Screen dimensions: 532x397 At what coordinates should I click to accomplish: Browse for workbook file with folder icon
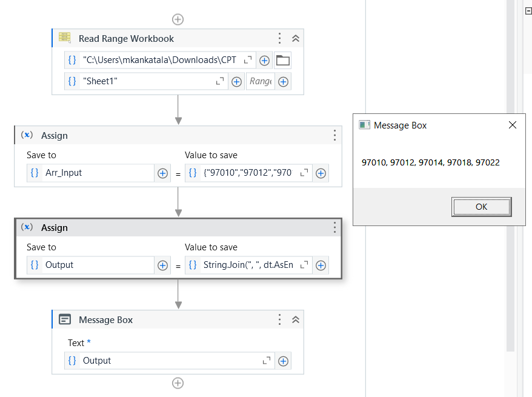(x=282, y=60)
